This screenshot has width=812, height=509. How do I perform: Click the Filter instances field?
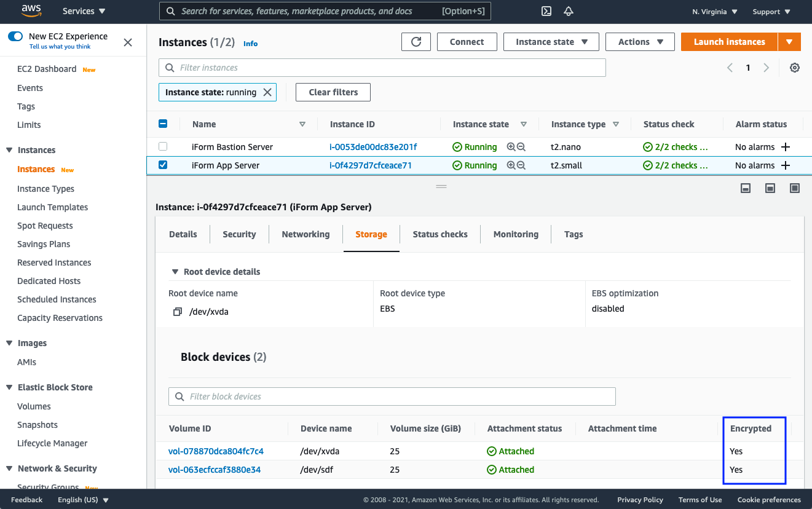382,68
